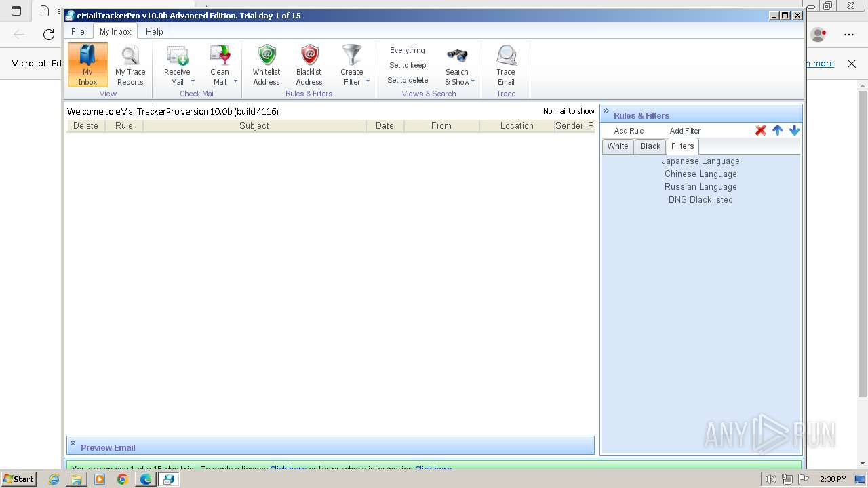Move rule up with blue arrow
Viewport: 868px width, 488px height.
[778, 130]
